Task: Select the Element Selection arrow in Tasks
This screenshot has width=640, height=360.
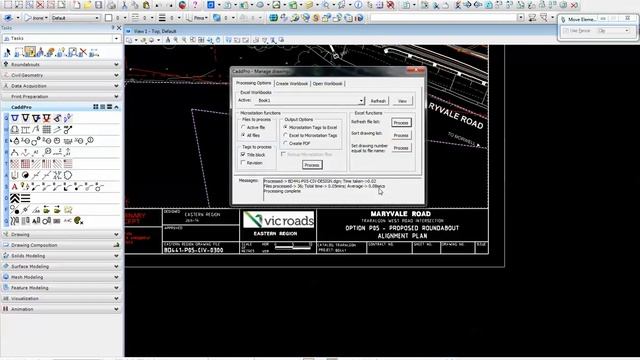Action: 7,52
